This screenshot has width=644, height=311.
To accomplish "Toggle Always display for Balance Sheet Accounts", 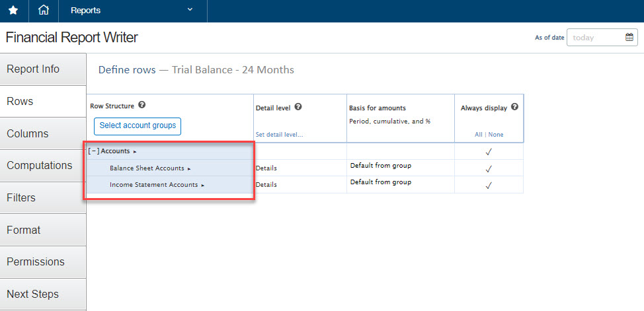I will tap(489, 168).
